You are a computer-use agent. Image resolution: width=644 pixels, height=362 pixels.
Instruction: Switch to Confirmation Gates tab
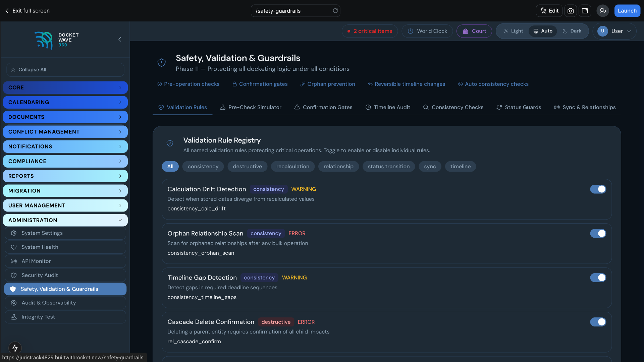tap(323, 107)
